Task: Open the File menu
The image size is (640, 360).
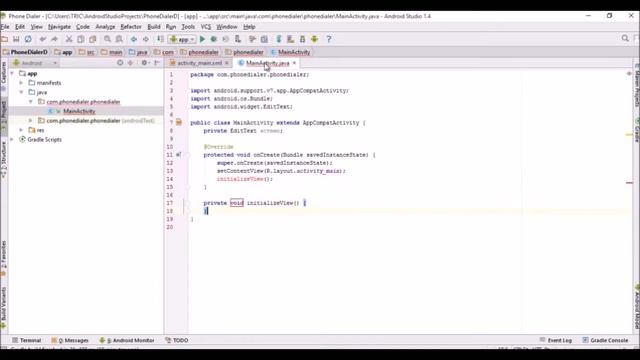Action: tap(5, 27)
